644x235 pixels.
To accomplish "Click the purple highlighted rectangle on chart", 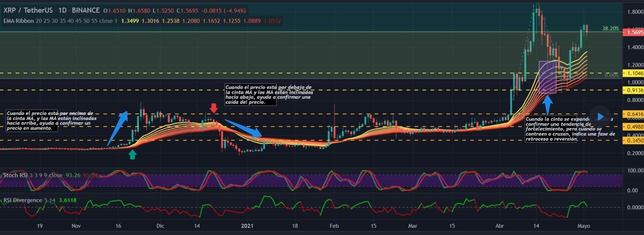I will 547,77.
